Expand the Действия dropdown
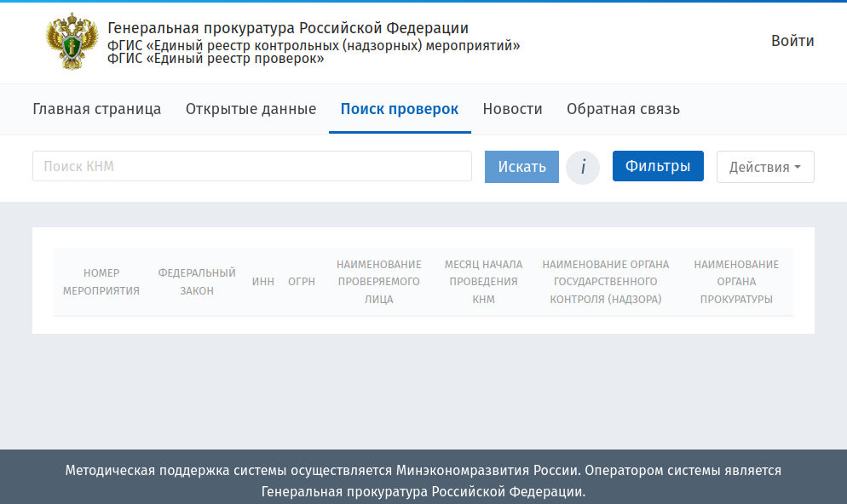847x504 pixels. (x=765, y=167)
